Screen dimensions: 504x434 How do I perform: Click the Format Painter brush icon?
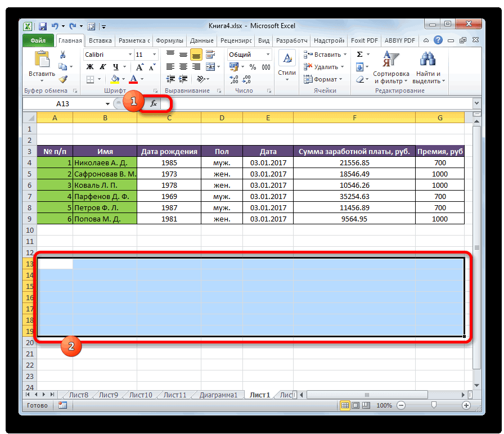63,79
